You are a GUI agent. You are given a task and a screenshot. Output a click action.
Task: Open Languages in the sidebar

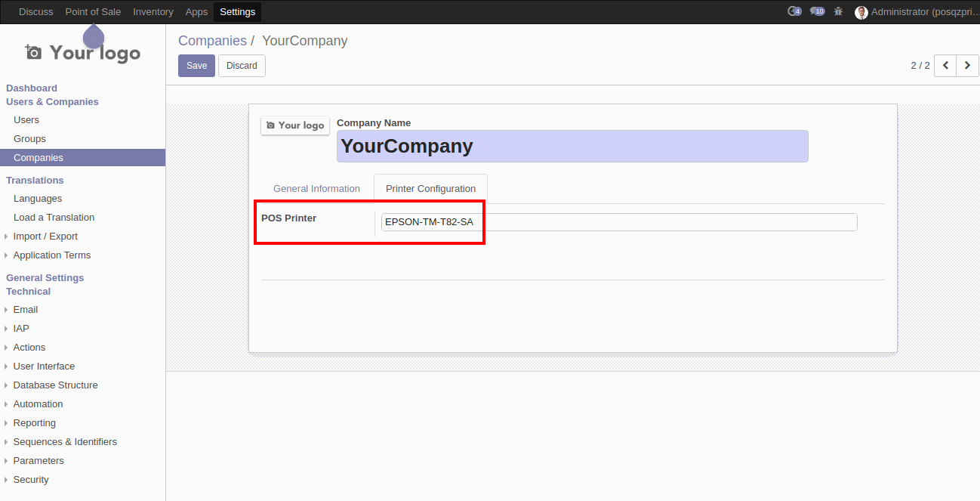pyautogui.click(x=38, y=199)
